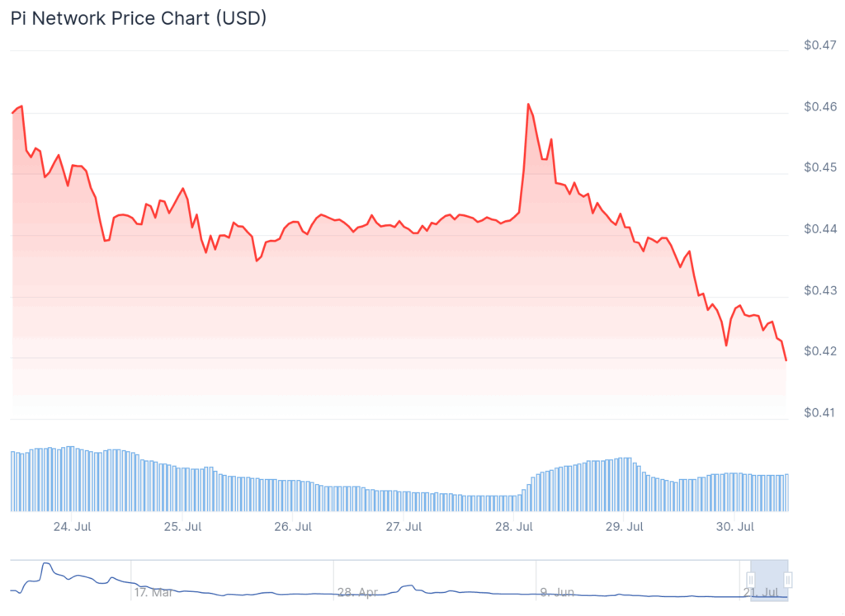Click the 30. Jul date label
The width and height of the screenshot is (845, 616).
[735, 527]
